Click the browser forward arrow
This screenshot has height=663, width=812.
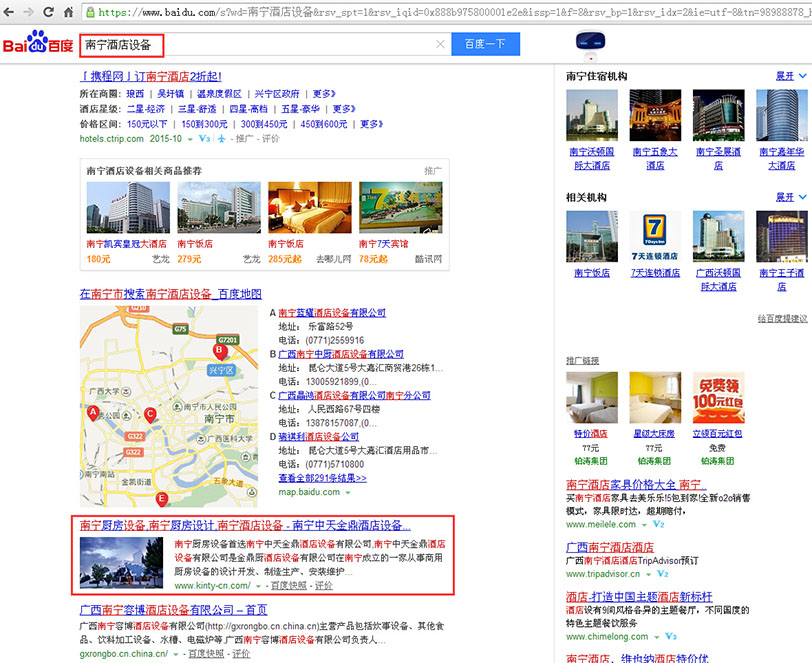click(28, 11)
